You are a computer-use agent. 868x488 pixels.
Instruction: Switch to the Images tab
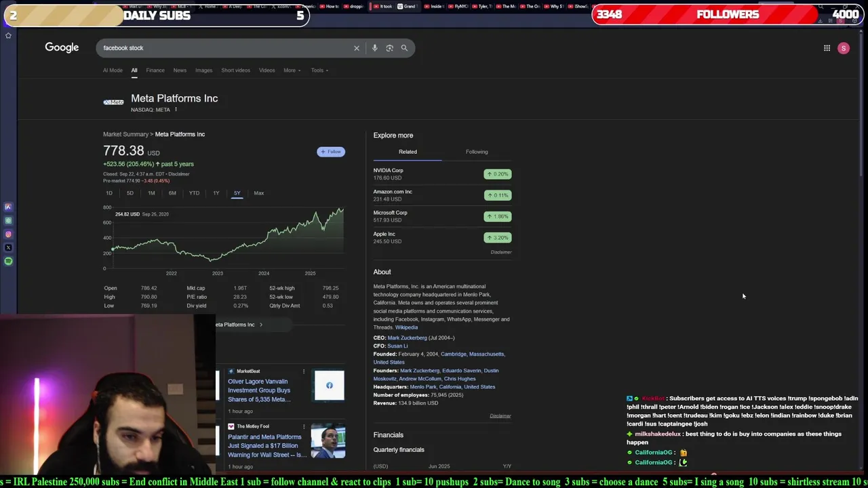(203, 70)
